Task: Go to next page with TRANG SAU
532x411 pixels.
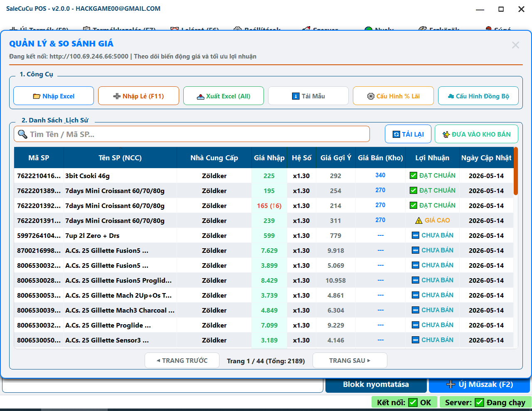Action: 350,360
